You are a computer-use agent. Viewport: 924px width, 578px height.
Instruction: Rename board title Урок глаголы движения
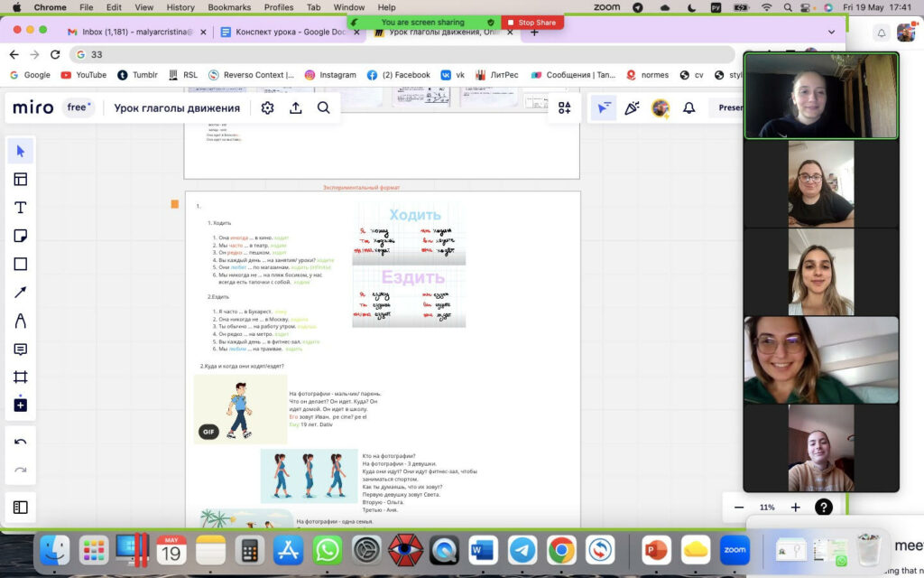177,108
